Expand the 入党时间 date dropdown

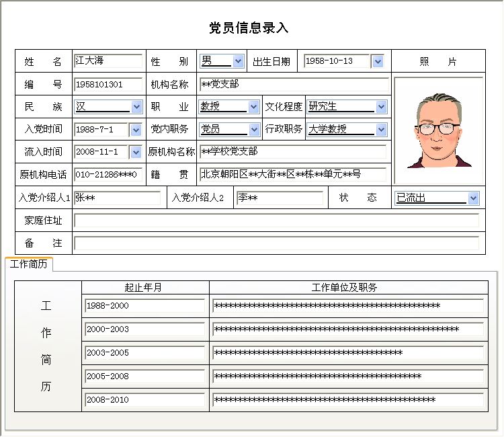pos(136,130)
